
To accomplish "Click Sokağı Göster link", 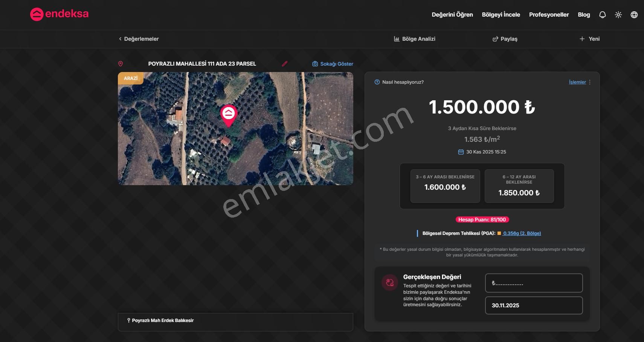I will [333, 64].
